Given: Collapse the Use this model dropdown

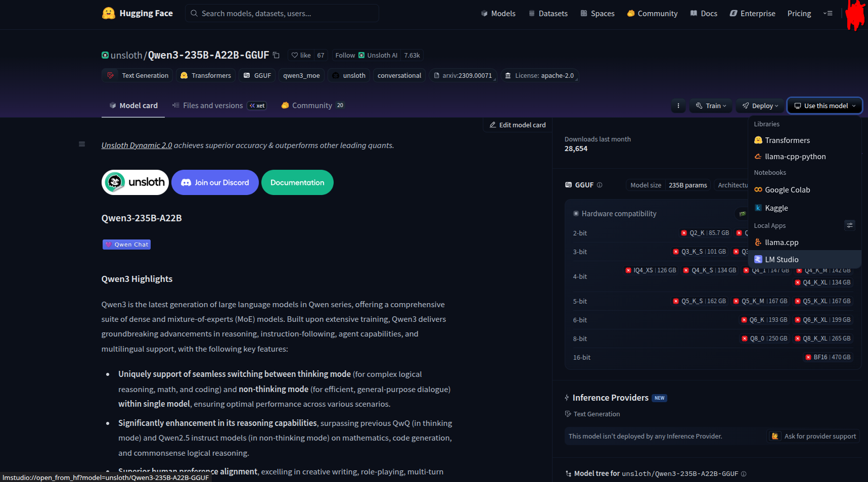Looking at the screenshot, I should pyautogui.click(x=825, y=106).
